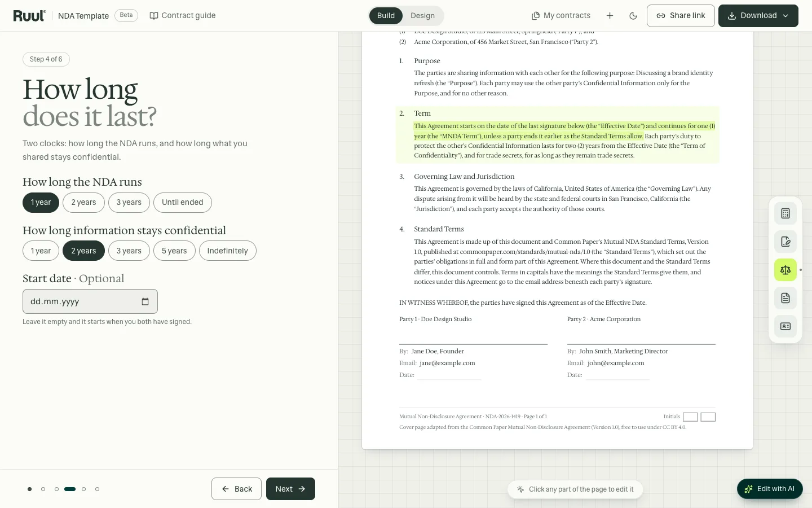Click the Purpose section heading

(x=427, y=61)
